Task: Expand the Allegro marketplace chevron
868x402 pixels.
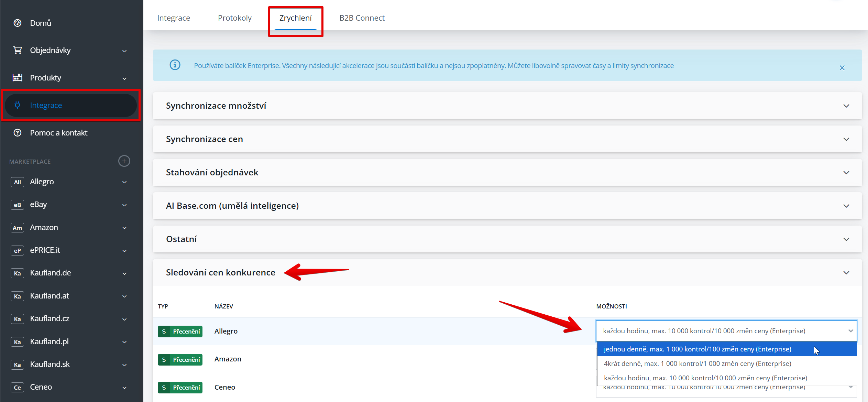Action: coord(124,182)
